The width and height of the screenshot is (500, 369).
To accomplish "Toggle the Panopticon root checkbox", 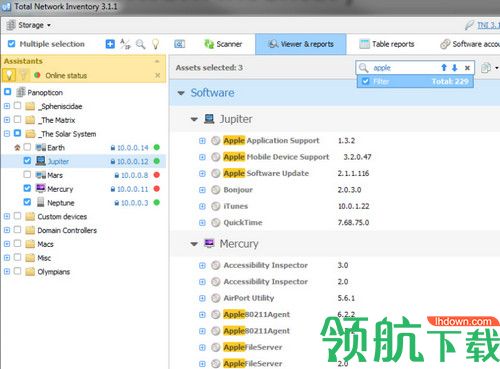I will (x=8, y=92).
